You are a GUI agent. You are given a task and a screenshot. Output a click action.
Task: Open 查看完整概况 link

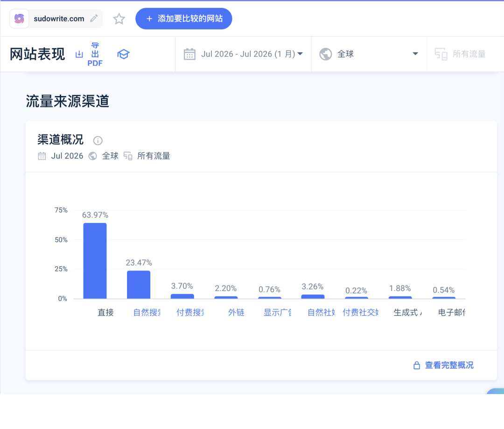[x=449, y=365]
